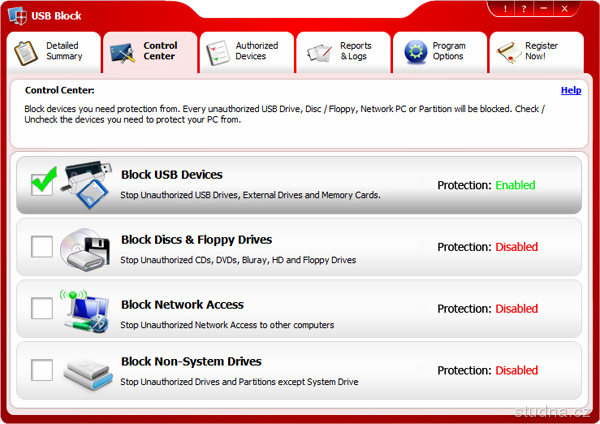Click the clipboard icon for Detailed Summary
Viewport: 600px width, 424px height.
point(26,53)
